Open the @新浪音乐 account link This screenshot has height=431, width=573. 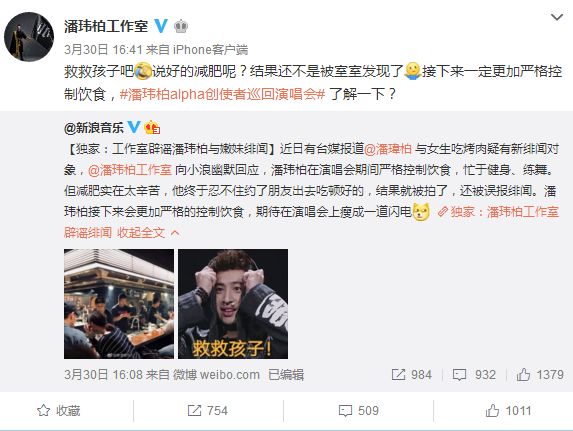(x=94, y=128)
